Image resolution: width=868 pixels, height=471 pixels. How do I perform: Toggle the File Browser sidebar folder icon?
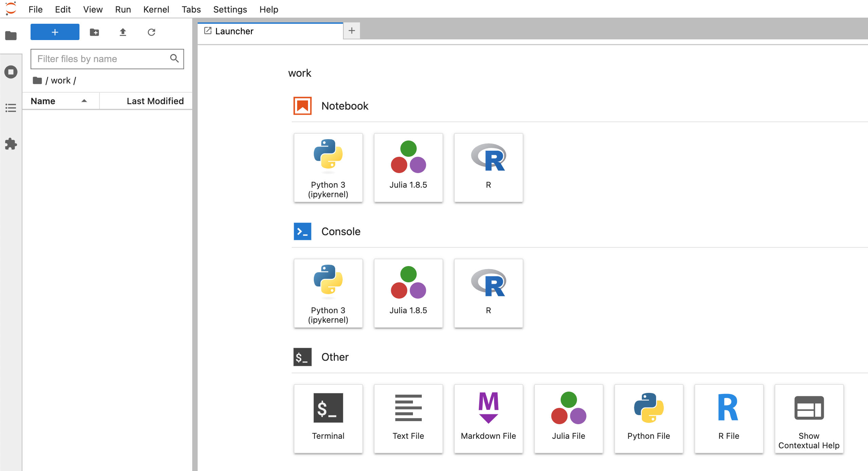[x=11, y=36]
